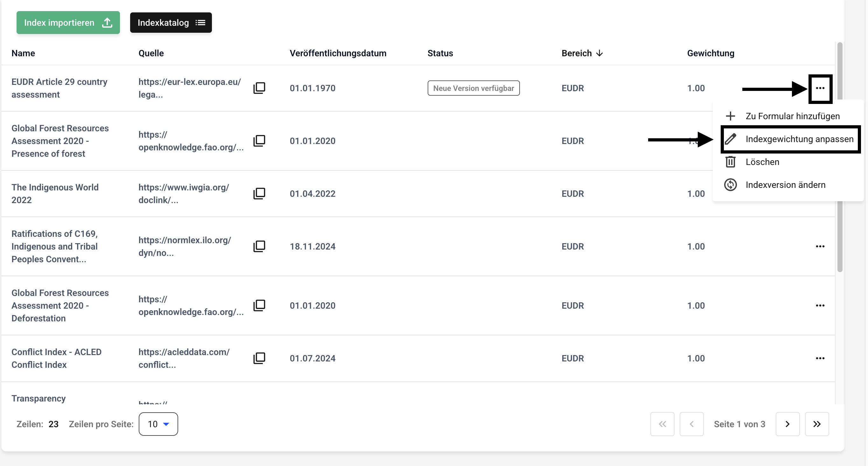This screenshot has width=868, height=466.
Task: Open three-dot menu for EUDR Article 29 row
Action: point(820,88)
